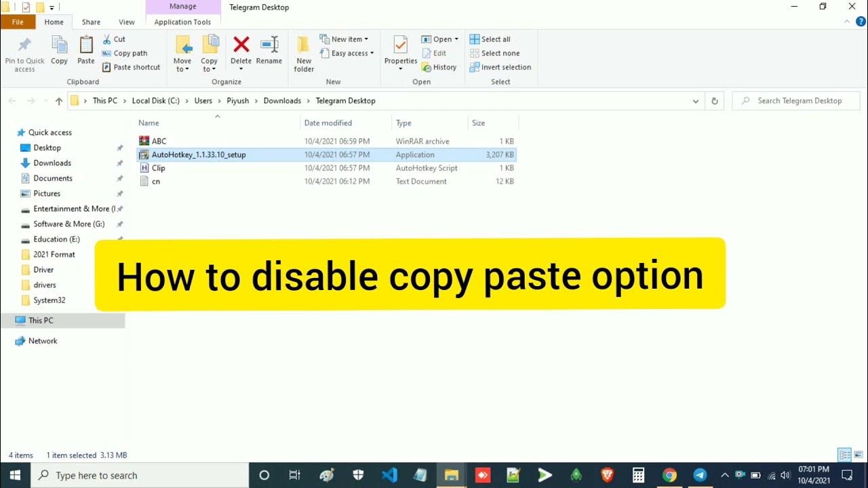Image resolution: width=868 pixels, height=488 pixels.
Task: Select the Clip AutoHotkey script file
Action: coord(326,168)
